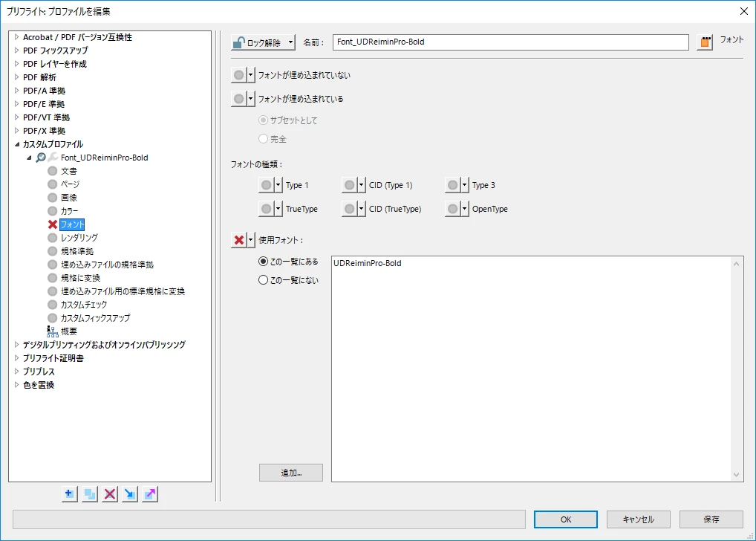
Task: Expand the PDF/VT 準拠 group
Action: [16, 117]
